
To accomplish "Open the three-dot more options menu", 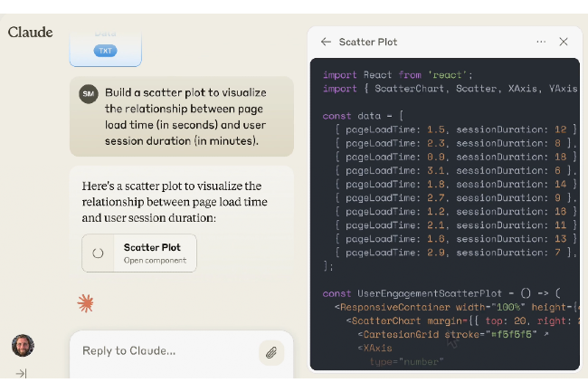I will 541,42.
